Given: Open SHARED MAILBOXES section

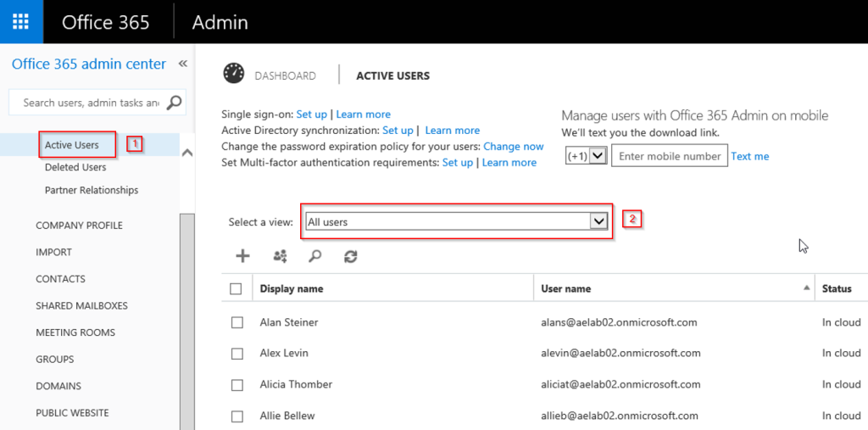Looking at the screenshot, I should [x=81, y=306].
